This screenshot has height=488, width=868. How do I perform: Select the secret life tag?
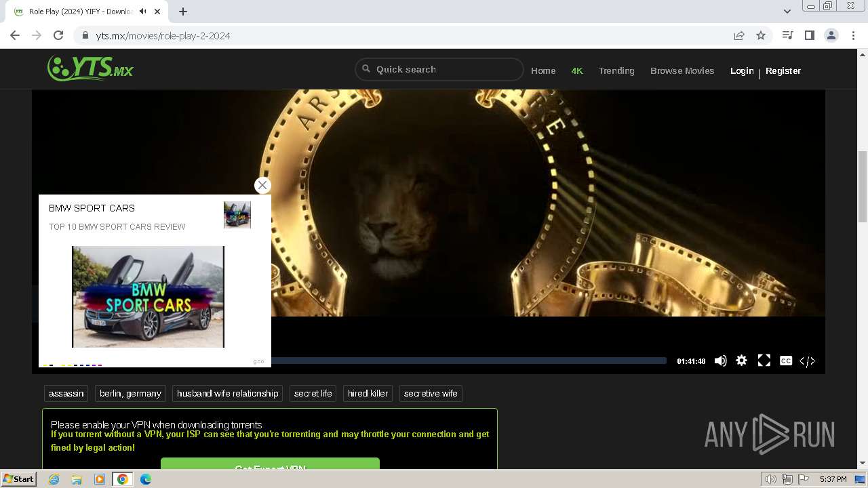pos(313,393)
